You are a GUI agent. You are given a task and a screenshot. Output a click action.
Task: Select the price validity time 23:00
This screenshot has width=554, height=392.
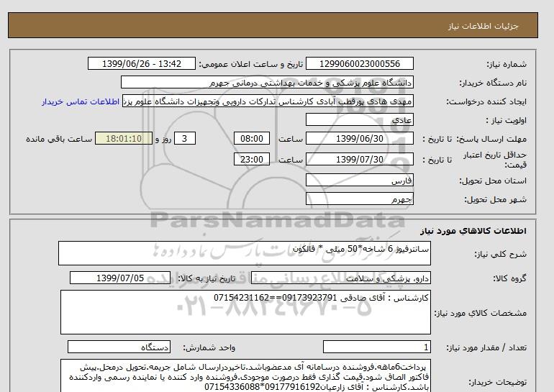pyautogui.click(x=252, y=159)
